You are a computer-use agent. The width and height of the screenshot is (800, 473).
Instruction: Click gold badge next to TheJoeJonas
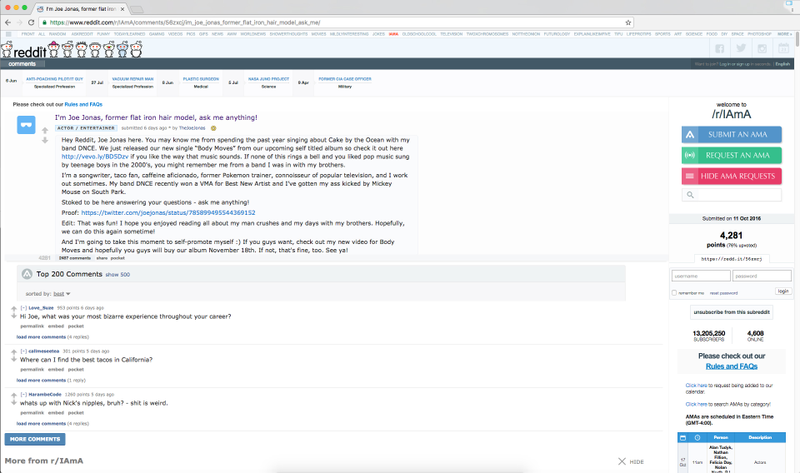(213, 128)
